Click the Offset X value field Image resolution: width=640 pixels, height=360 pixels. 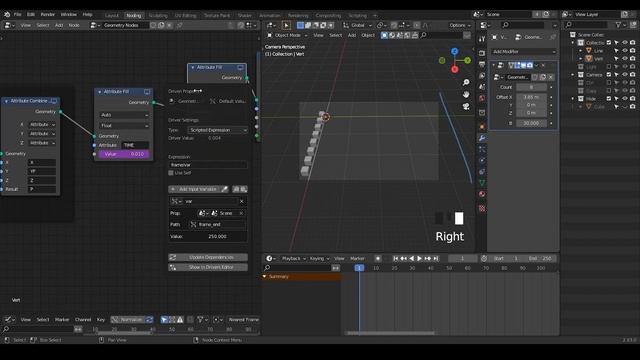click(x=531, y=97)
